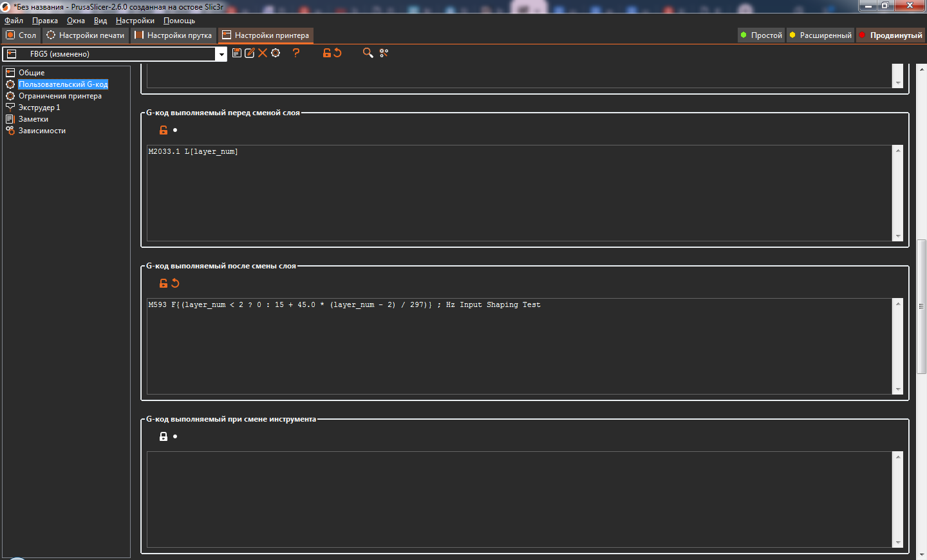Screen dimensions: 927x560
Task: Save the current FBG5 printer preset
Action: [x=237, y=53]
